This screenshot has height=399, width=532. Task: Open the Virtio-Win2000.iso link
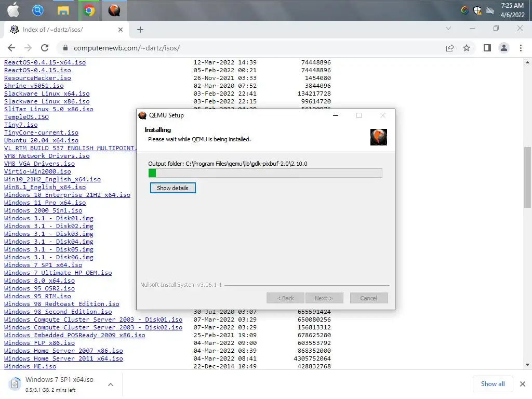click(x=37, y=171)
